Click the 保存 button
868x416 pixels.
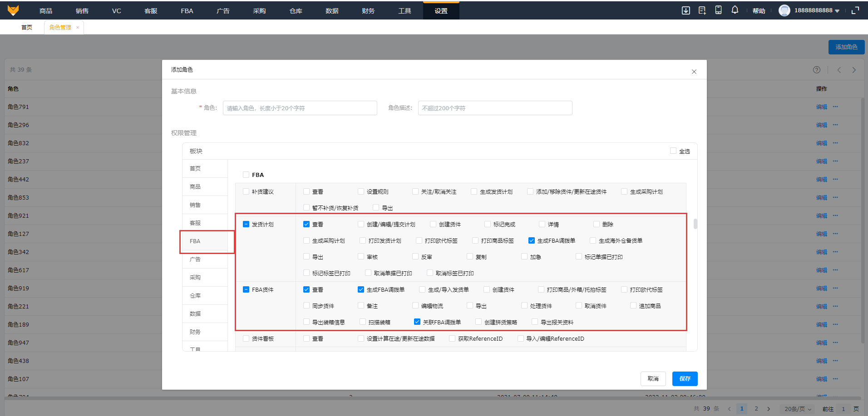click(x=685, y=379)
